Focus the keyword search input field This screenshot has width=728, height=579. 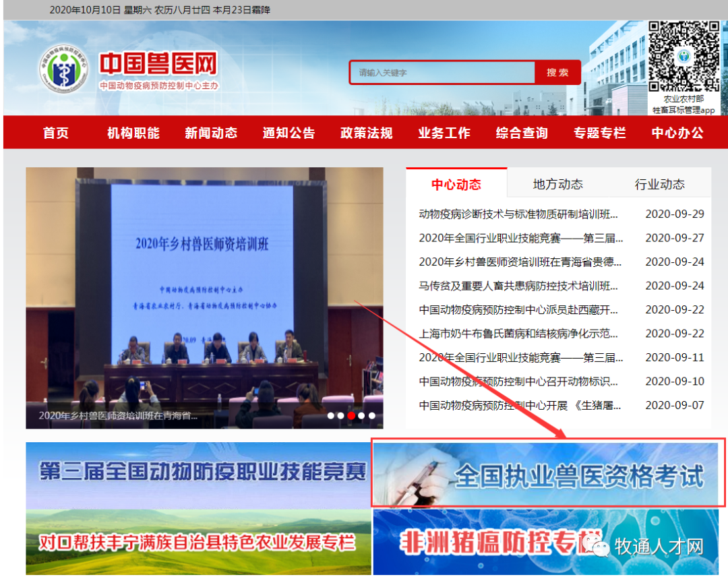tap(442, 72)
